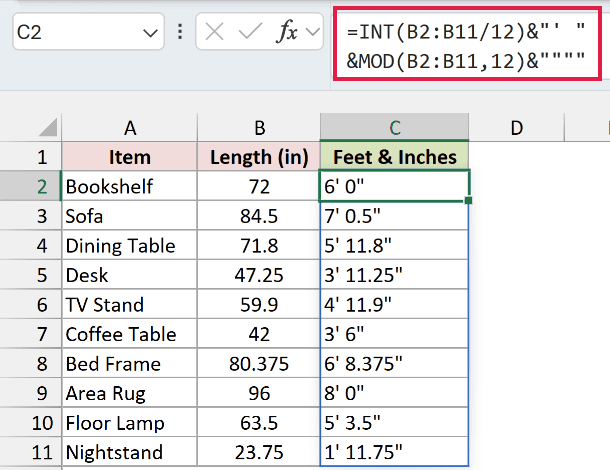Screen dimensions: 610x470
Task: Click the cell with value 23.75
Action: (259, 452)
